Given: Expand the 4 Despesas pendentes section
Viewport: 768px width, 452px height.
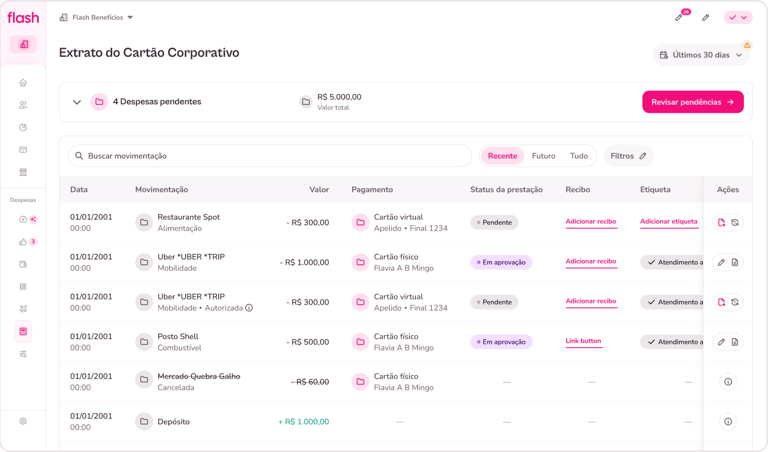Looking at the screenshot, I should (77, 102).
